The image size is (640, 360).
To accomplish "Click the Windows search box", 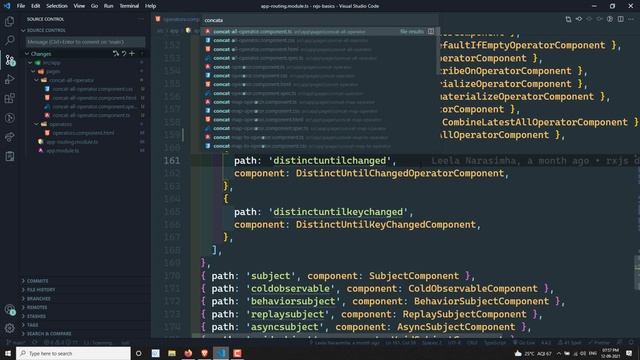I will [73, 353].
